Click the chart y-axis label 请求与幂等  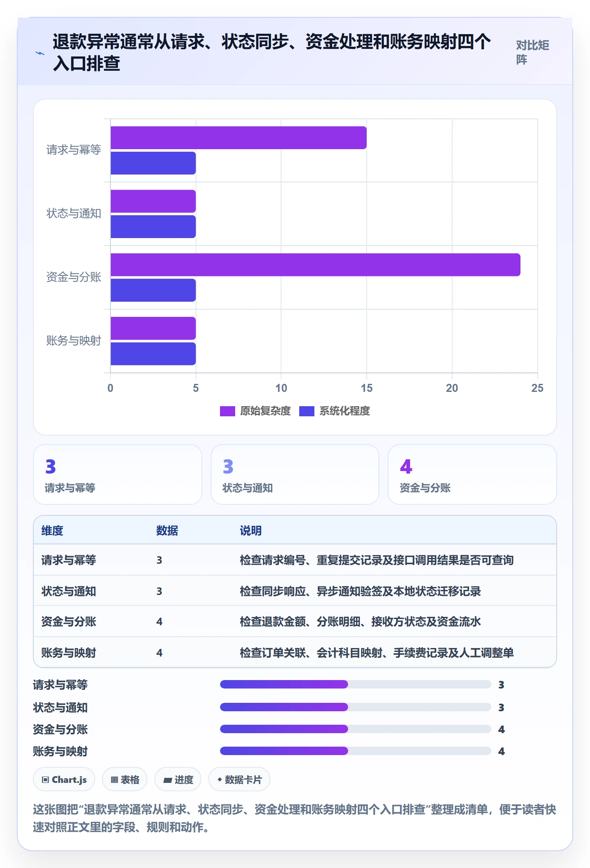tap(74, 150)
